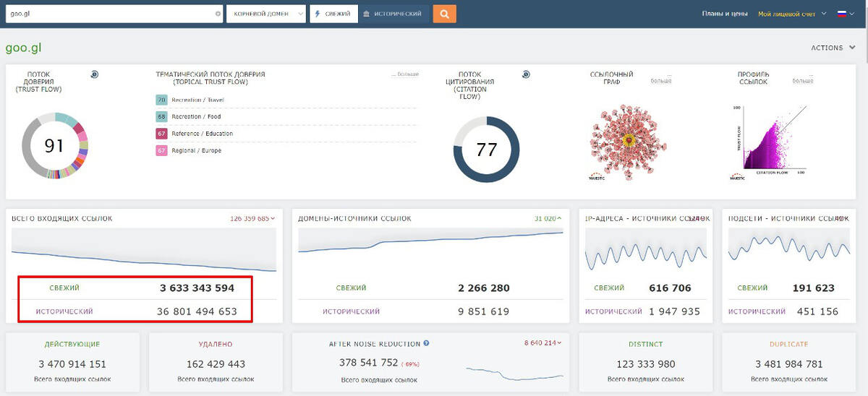Open the link profile scatter chart
This screenshot has height=396, width=868.
point(770,142)
